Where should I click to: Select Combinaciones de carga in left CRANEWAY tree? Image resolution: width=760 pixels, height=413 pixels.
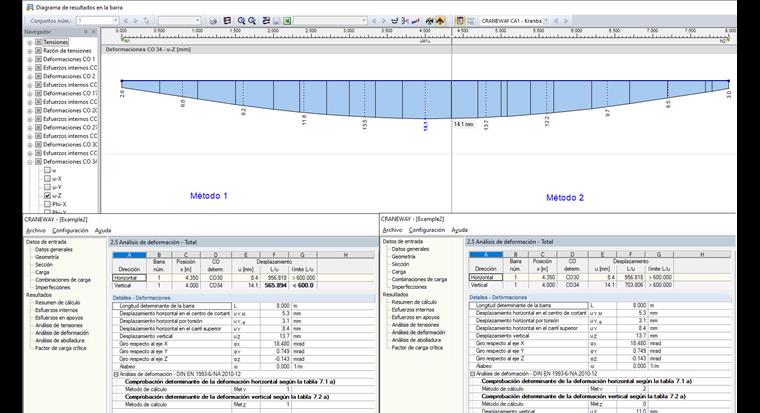[x=63, y=280]
